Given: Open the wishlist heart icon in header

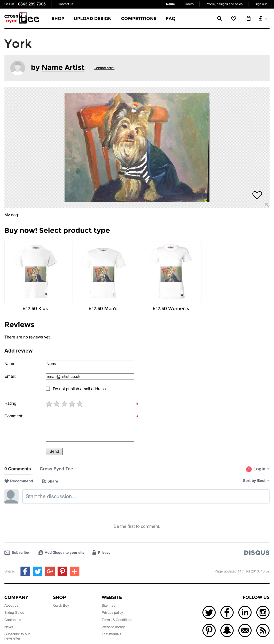Looking at the screenshot, I should pos(233,18).
